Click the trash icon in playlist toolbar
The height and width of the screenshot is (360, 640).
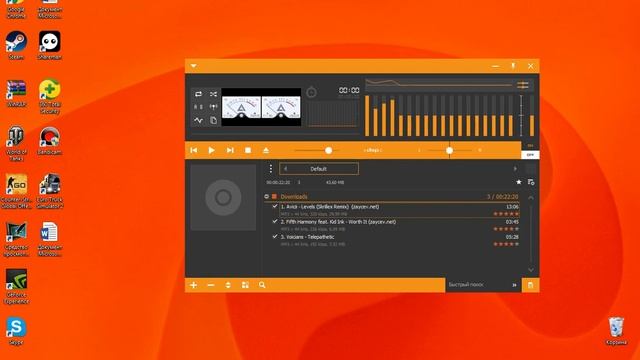[x=530, y=285]
